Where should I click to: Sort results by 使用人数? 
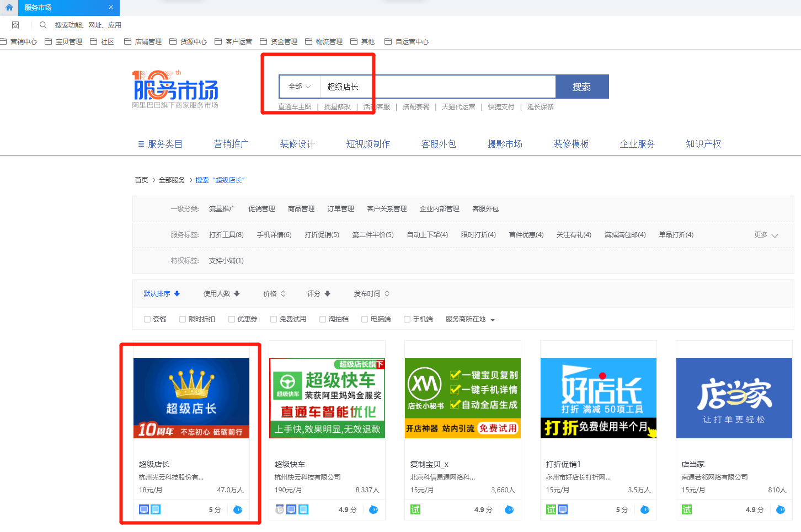221,294
